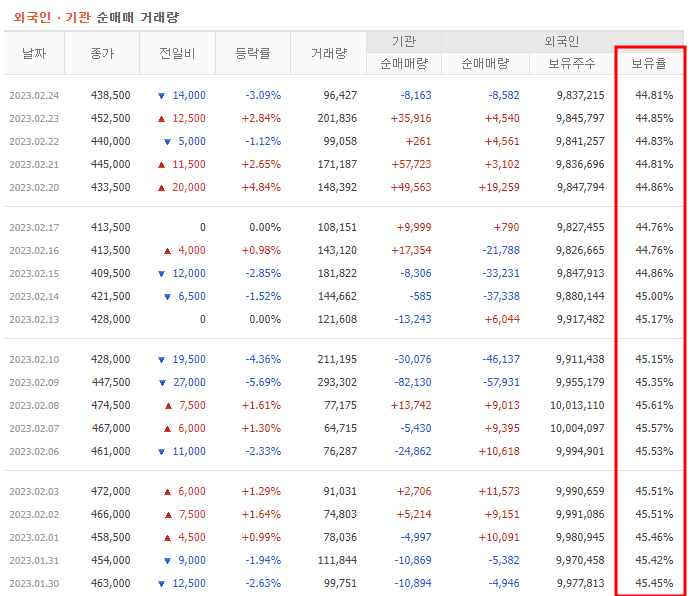
Task: Click the 거래량 column header
Action: click(328, 53)
